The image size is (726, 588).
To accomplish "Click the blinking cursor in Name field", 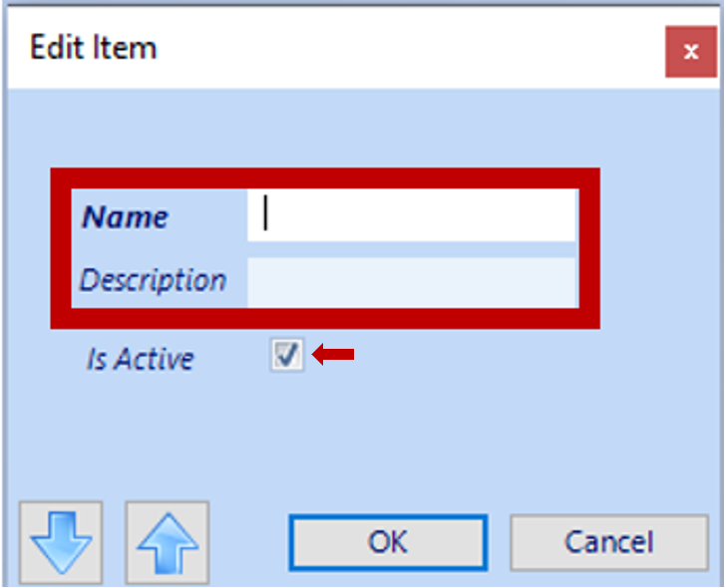I will 265,213.
